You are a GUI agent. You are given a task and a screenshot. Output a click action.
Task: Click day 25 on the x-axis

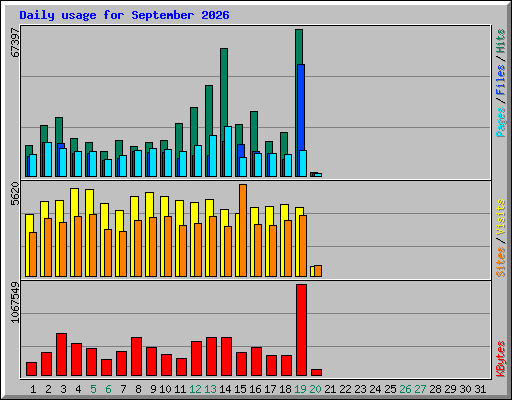point(390,389)
